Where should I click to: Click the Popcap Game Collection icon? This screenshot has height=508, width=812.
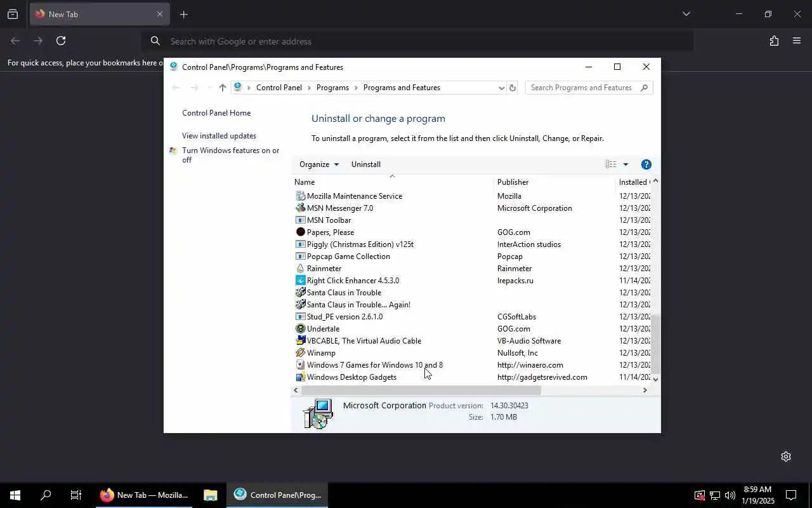pos(301,256)
